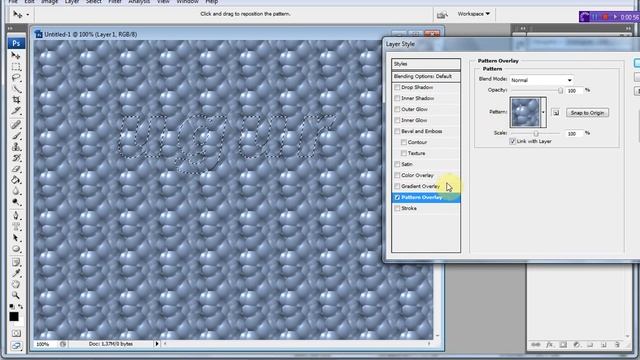640x360 pixels.
Task: Open the Workspace dropdown
Action: 473,14
